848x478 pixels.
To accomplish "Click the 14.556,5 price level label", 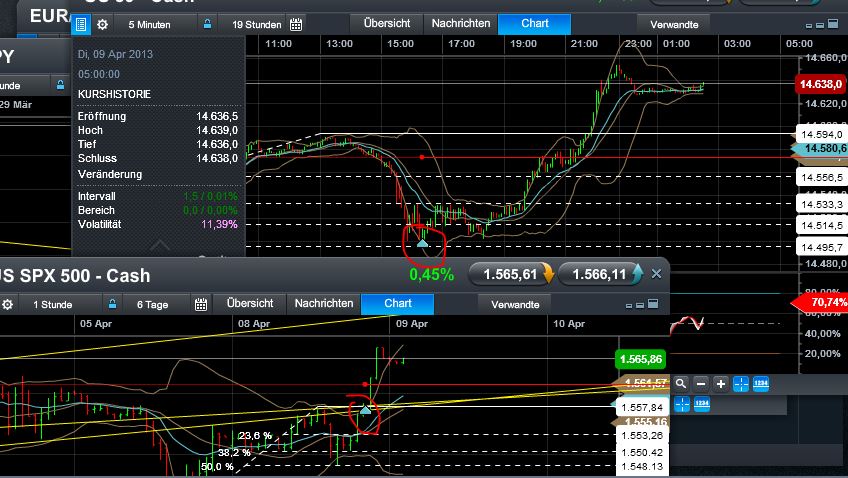I will coord(822,177).
